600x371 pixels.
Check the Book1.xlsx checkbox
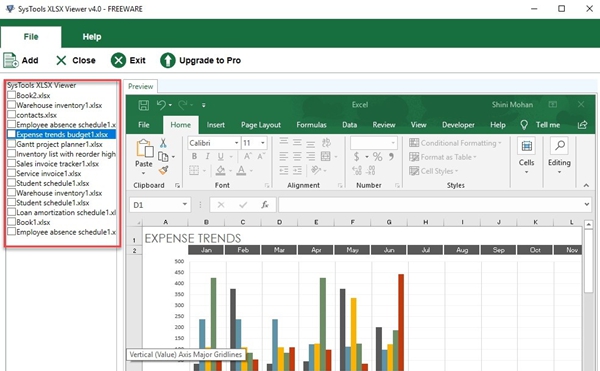pos(11,221)
